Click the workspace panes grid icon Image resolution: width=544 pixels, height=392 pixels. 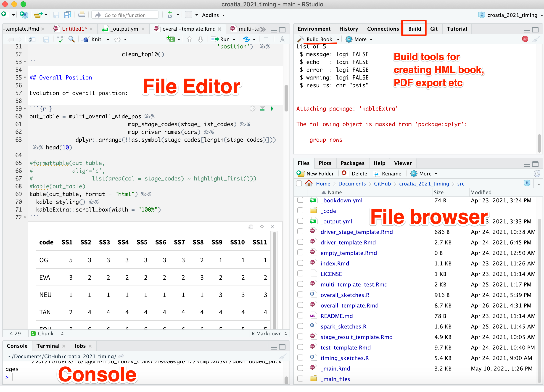(x=189, y=15)
